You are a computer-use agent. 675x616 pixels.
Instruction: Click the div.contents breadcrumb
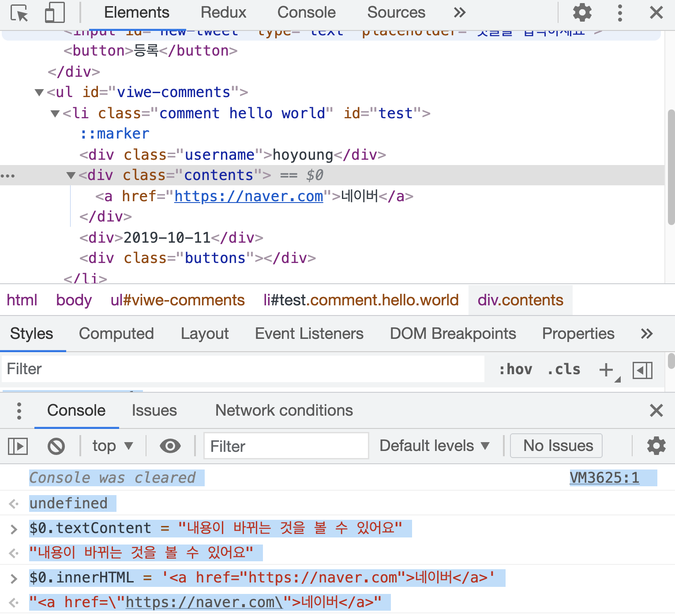coord(521,300)
